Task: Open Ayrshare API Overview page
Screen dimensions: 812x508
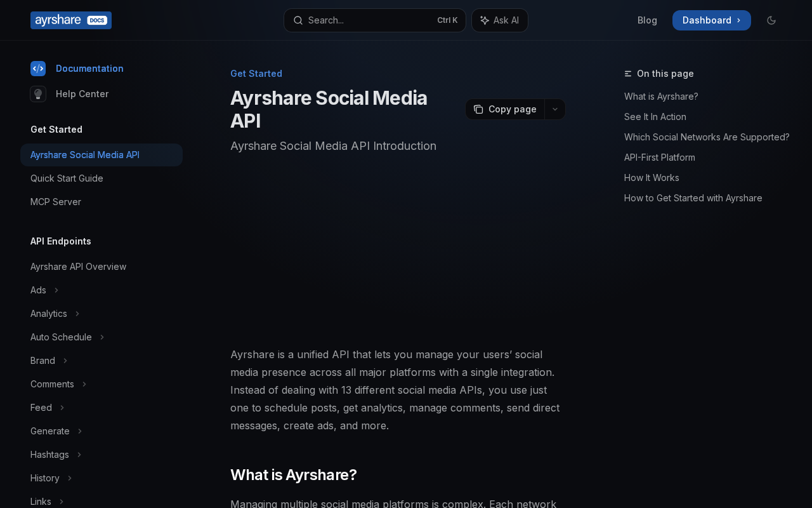Action: 78,267
